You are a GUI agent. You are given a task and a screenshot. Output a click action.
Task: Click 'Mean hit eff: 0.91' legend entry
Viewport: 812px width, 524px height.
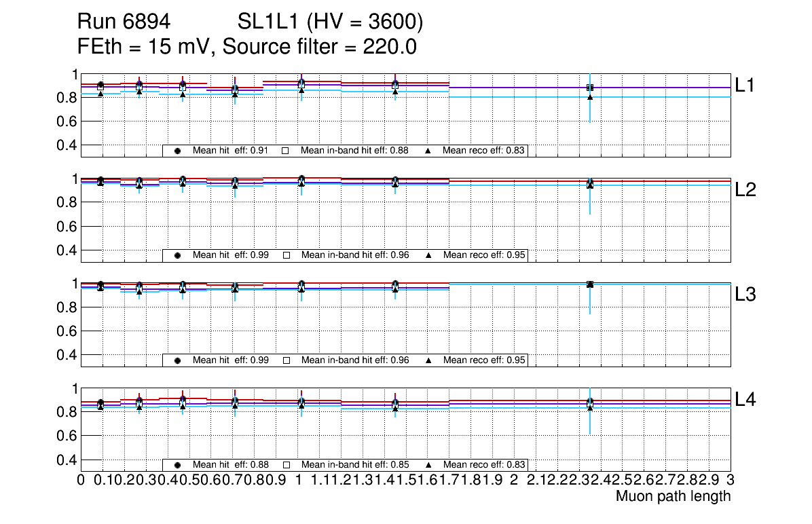coord(230,151)
